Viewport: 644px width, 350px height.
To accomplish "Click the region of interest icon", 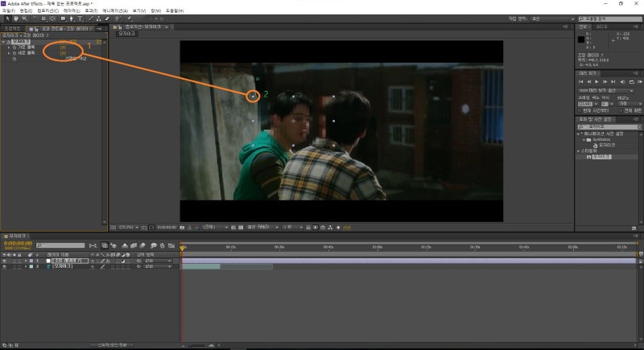I will pos(233,228).
